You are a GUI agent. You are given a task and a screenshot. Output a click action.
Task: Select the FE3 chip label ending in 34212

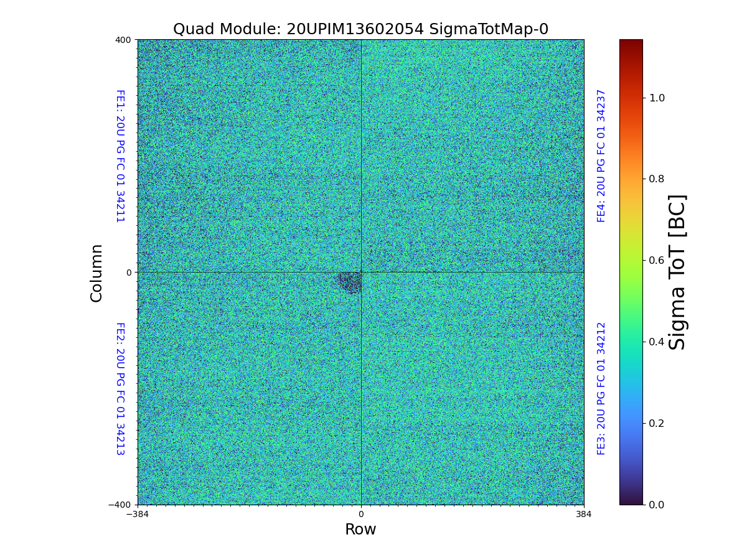[x=601, y=388]
